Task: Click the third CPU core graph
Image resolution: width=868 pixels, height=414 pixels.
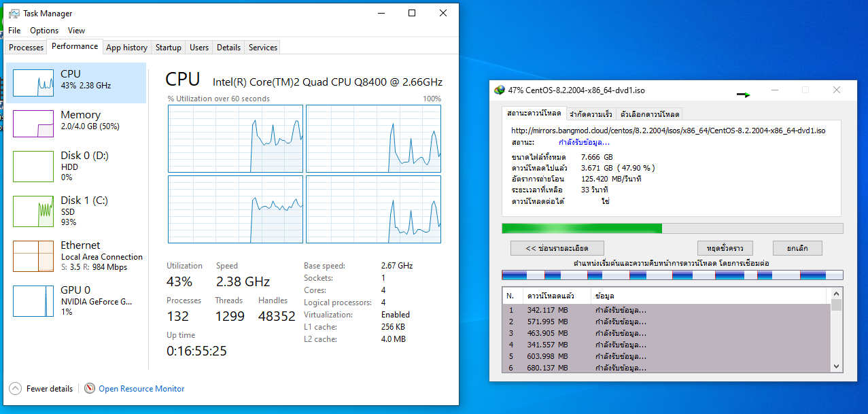Action: point(235,209)
